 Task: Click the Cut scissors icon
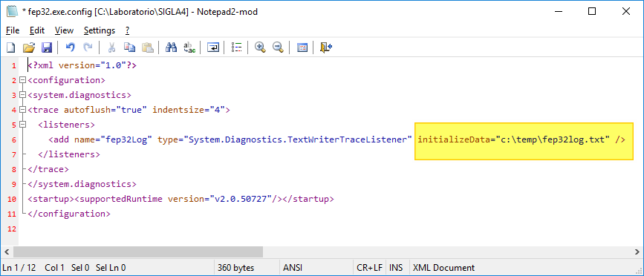111,47
